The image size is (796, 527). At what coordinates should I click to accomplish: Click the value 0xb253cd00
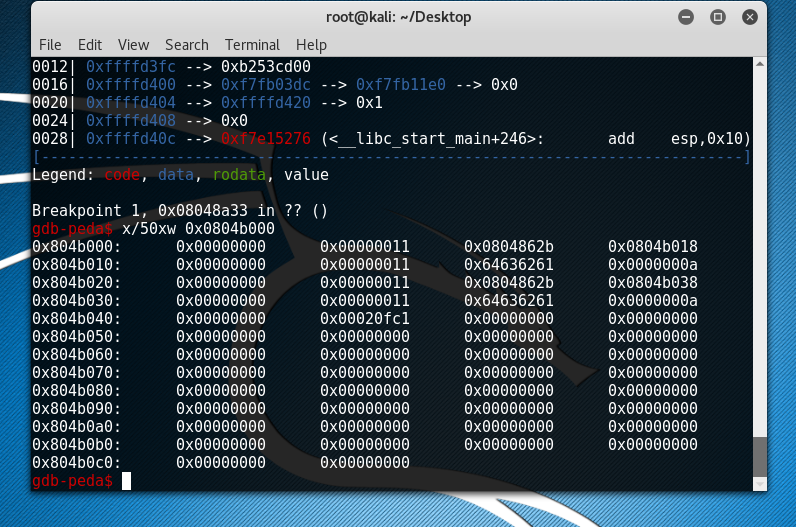266,67
